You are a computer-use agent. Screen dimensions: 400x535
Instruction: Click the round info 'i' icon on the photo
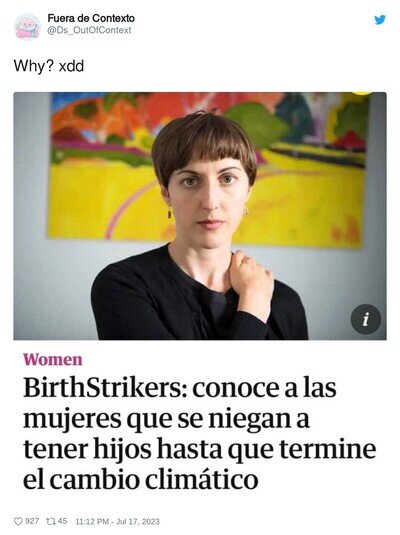366,319
